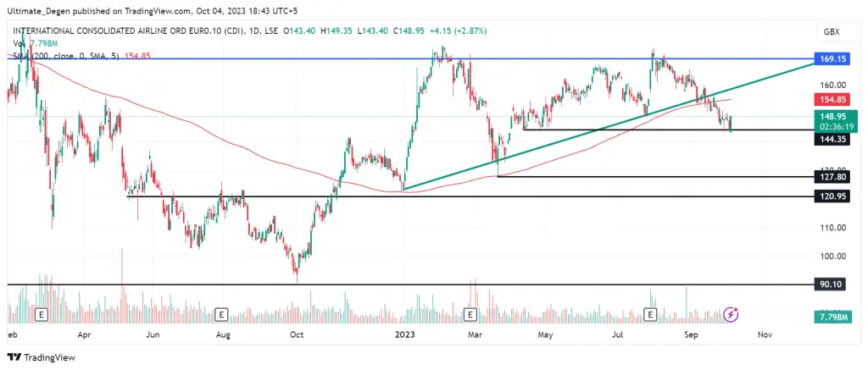Viewport: 868px width, 370px height.
Task: Click the O143.40 open value in header
Action: (x=299, y=31)
